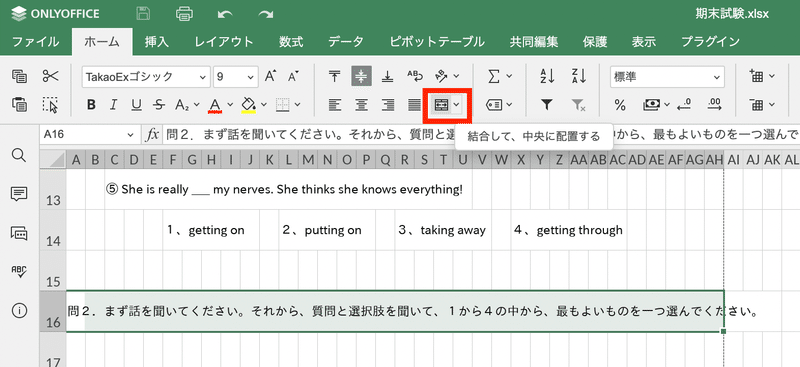Expand the Merge and Center dropdown arrow

[x=457, y=105]
